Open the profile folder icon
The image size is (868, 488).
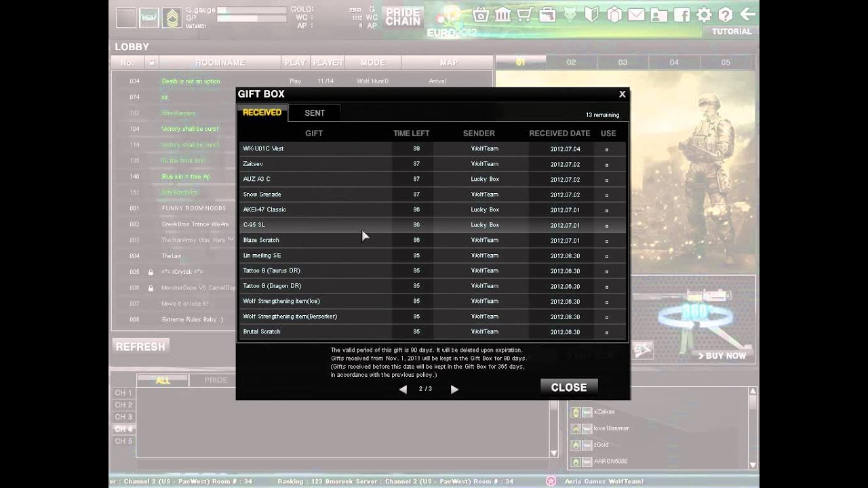(658, 14)
